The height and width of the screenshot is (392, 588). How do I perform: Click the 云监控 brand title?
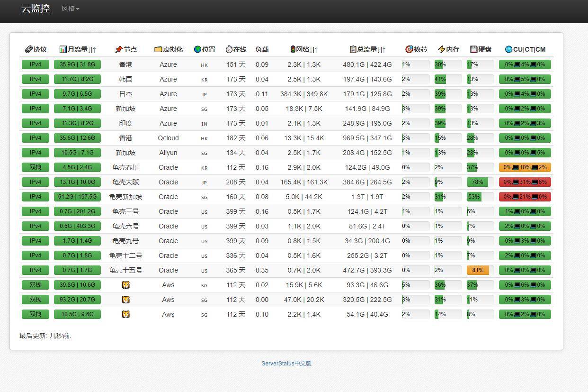tap(36, 9)
